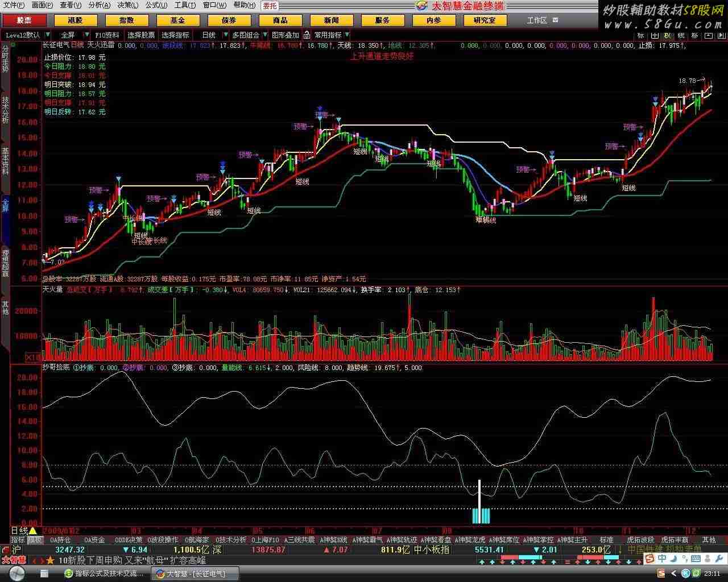The width and height of the screenshot is (728, 582).
Task: Click the 上升通道走势良好 status text
Action: click(x=382, y=56)
